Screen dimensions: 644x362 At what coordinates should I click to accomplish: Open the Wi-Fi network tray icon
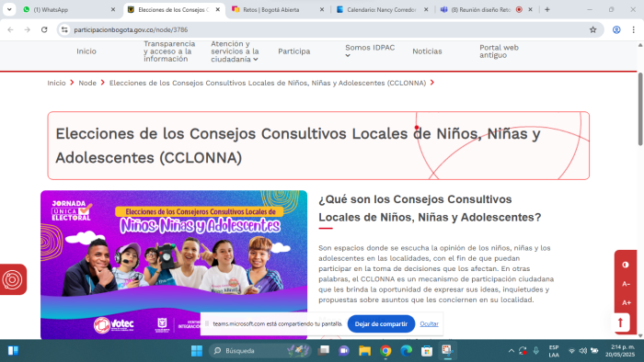(x=571, y=351)
